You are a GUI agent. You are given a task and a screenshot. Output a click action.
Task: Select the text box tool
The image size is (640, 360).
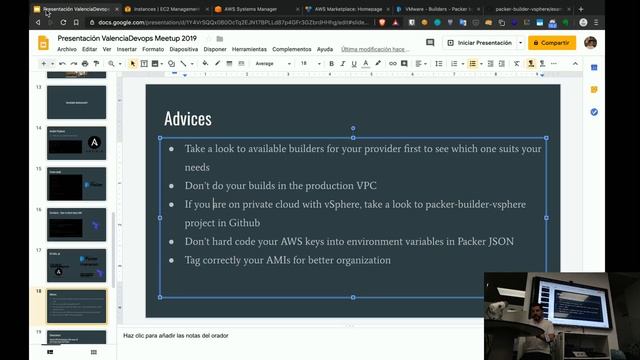pyautogui.click(x=144, y=64)
